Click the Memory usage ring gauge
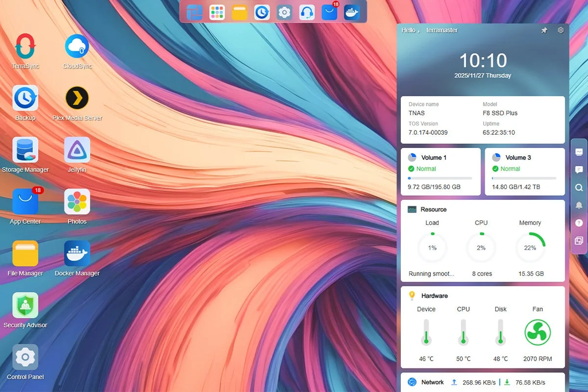 (x=530, y=248)
